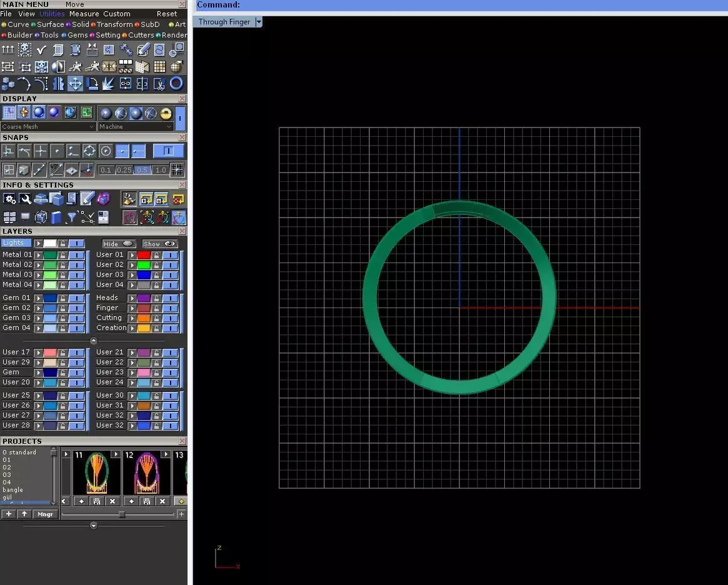Click the wrench settings icon
Image resolution: width=728 pixels, height=585 pixels.
tap(25, 199)
